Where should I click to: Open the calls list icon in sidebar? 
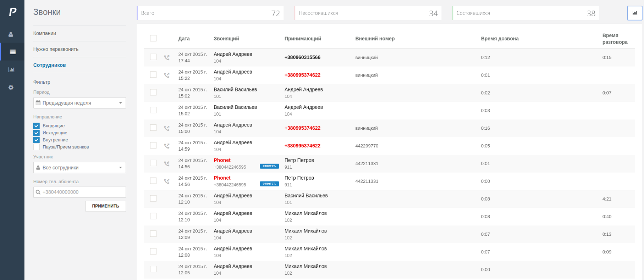[x=12, y=52]
